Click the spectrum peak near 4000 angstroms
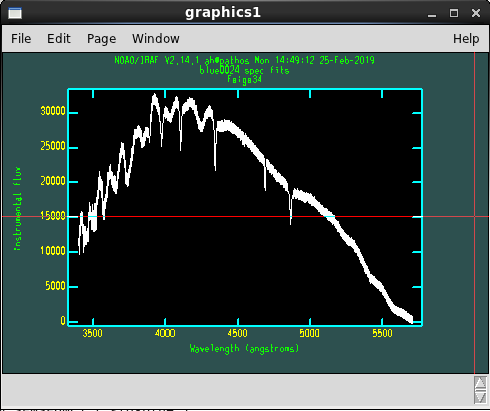The image size is (490, 411). 154,96
